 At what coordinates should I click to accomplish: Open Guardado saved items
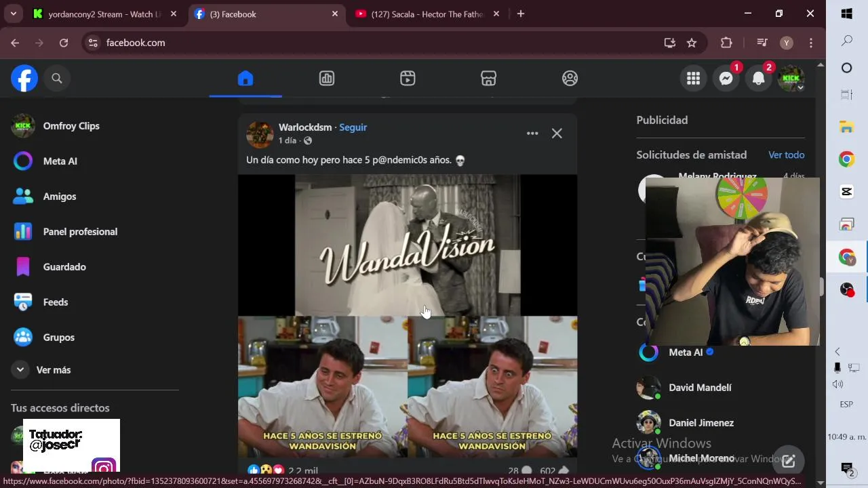coord(95,267)
